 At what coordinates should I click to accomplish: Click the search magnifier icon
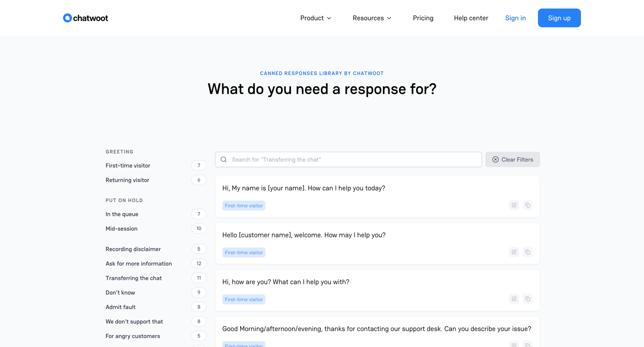pyautogui.click(x=224, y=159)
